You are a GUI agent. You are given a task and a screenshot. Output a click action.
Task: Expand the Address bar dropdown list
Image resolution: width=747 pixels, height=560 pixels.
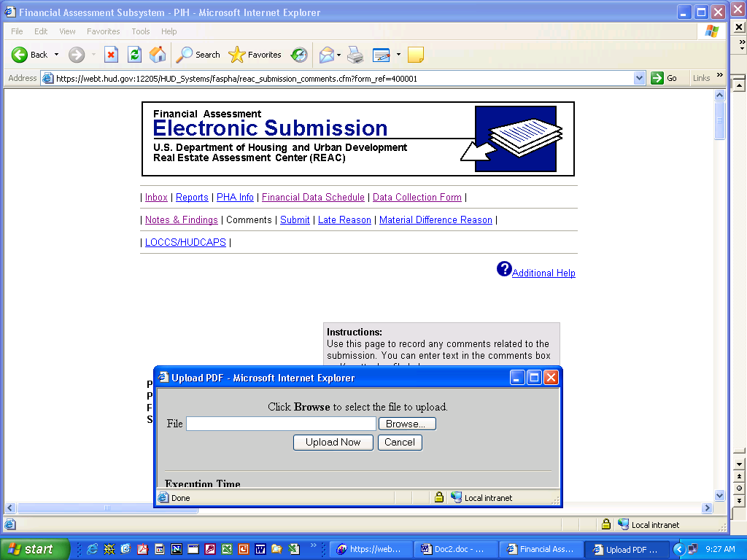pos(639,78)
